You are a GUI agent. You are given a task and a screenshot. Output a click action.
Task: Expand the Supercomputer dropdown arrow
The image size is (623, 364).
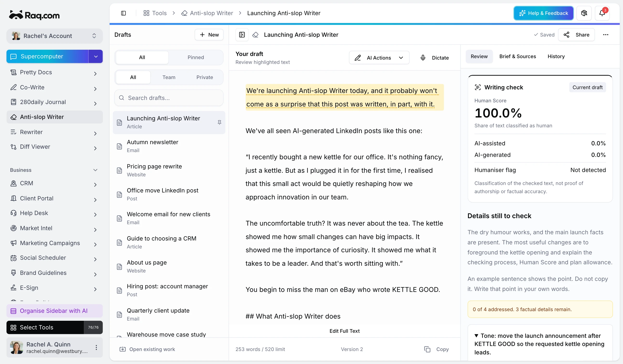click(x=96, y=56)
